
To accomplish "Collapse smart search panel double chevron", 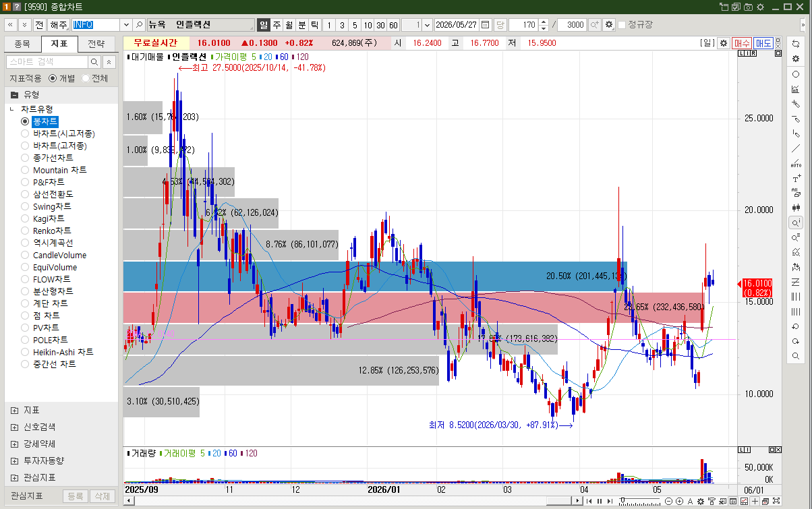I will tap(109, 62).
